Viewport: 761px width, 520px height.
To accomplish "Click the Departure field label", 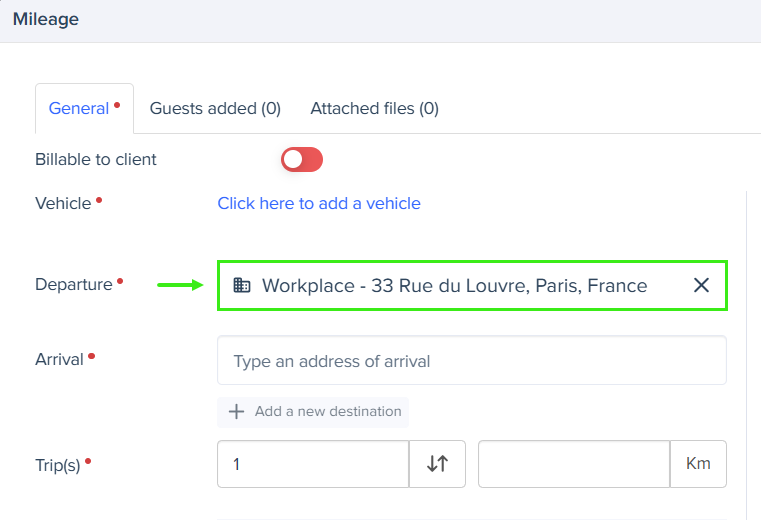I will click(x=74, y=284).
